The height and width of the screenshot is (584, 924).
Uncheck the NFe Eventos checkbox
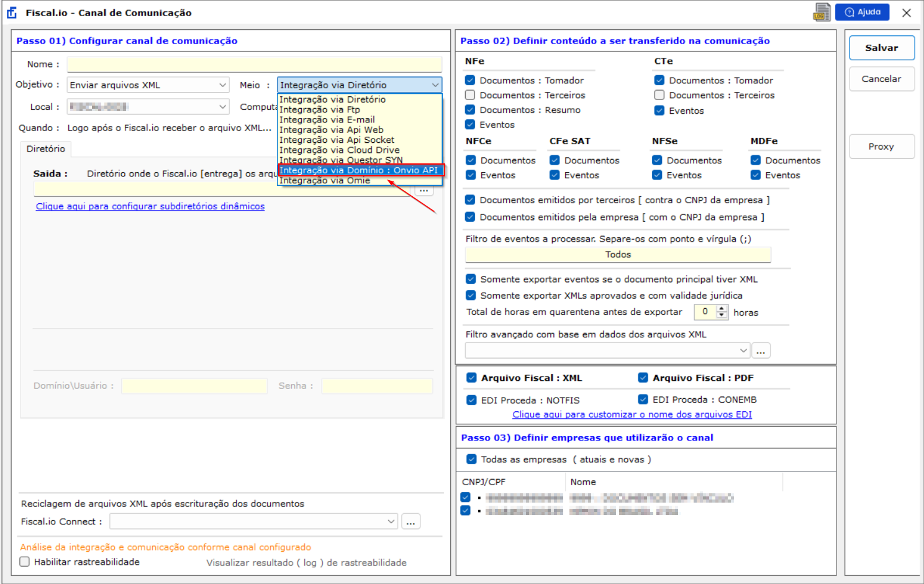(x=470, y=124)
